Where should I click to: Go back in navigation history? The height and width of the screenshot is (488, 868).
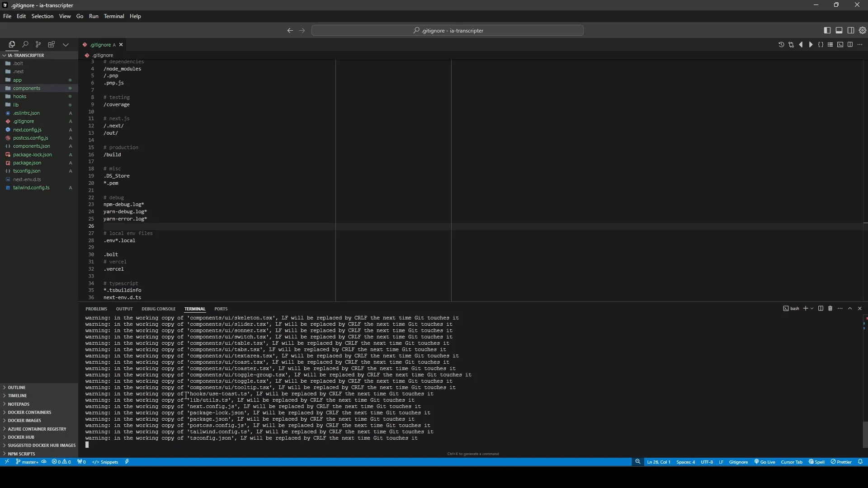(x=290, y=31)
